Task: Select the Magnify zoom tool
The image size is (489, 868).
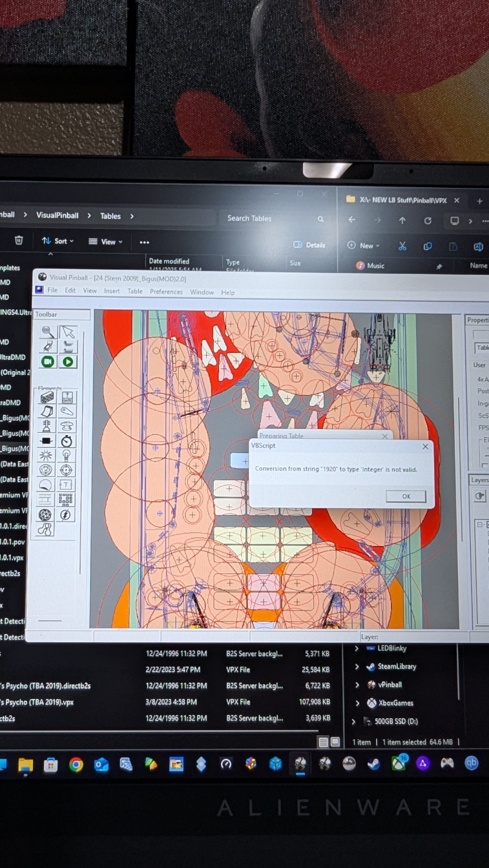Action: click(47, 332)
